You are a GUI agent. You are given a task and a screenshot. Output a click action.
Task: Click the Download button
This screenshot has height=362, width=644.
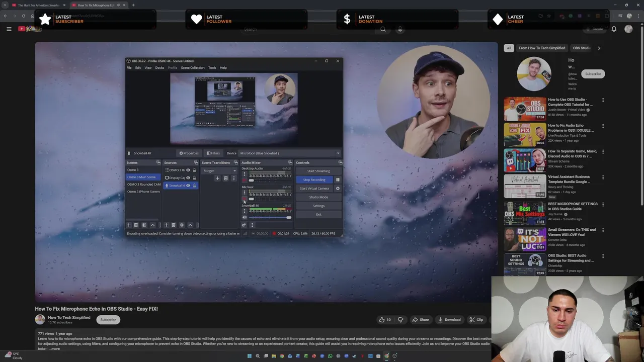point(449,320)
